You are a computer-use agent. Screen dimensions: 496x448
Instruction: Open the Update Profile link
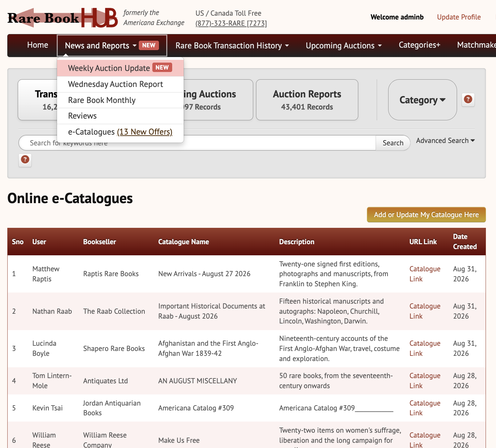click(x=459, y=17)
